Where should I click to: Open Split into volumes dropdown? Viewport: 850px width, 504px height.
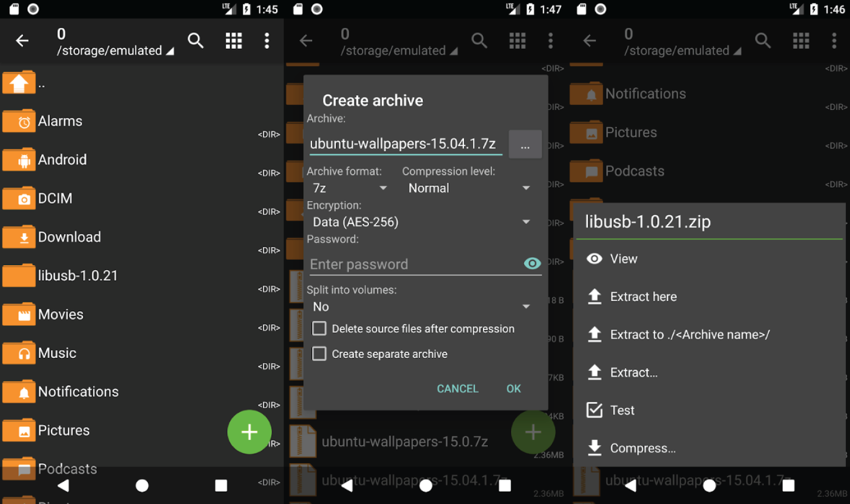(422, 307)
